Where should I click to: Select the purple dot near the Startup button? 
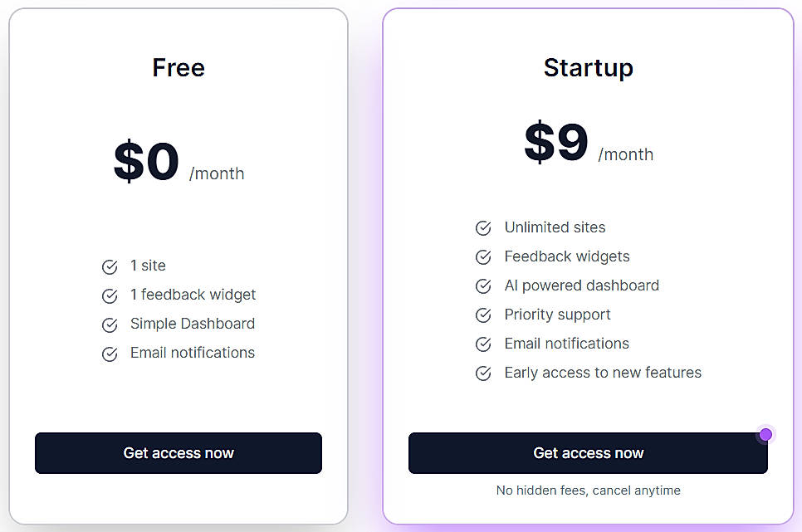point(765,434)
